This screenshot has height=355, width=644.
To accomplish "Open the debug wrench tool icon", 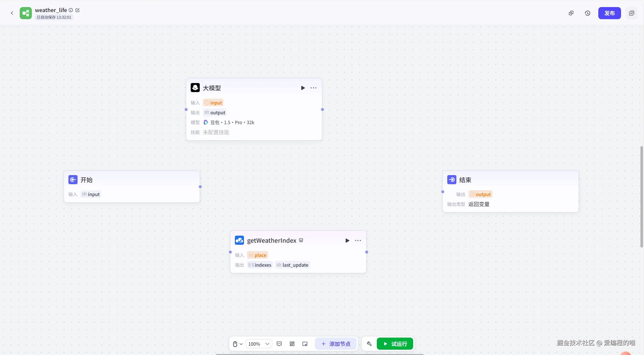I will click(x=369, y=344).
